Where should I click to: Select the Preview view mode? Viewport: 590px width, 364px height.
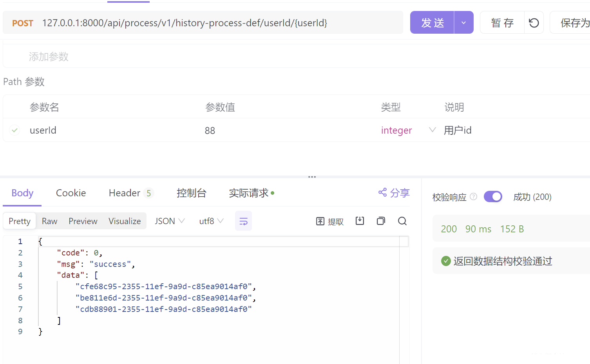[x=83, y=221]
